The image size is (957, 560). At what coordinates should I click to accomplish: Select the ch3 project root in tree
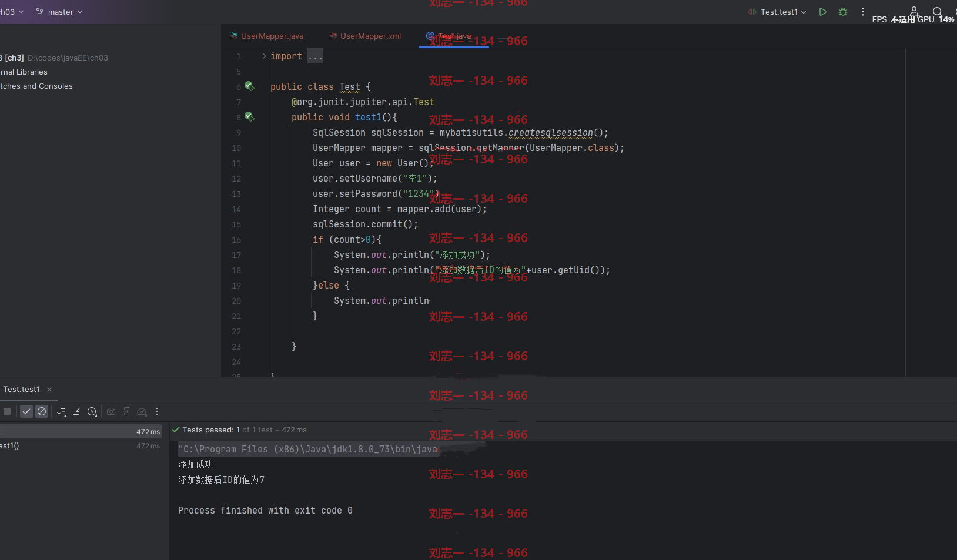pyautogui.click(x=54, y=58)
